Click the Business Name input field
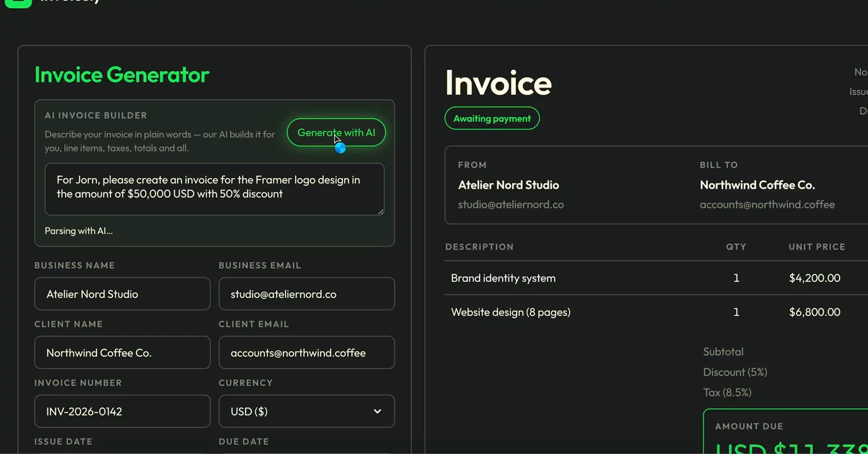 click(x=122, y=294)
